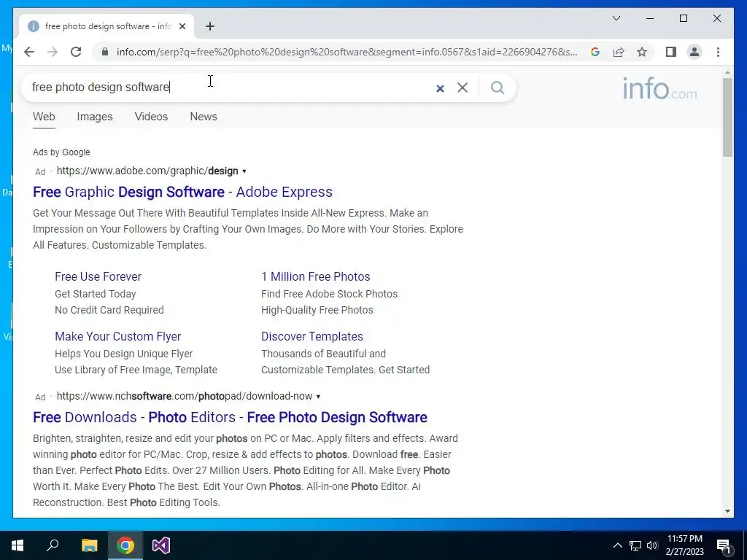Viewport: 747px width, 560px height.
Task: Open Visual Studio from taskbar
Action: 161,545
